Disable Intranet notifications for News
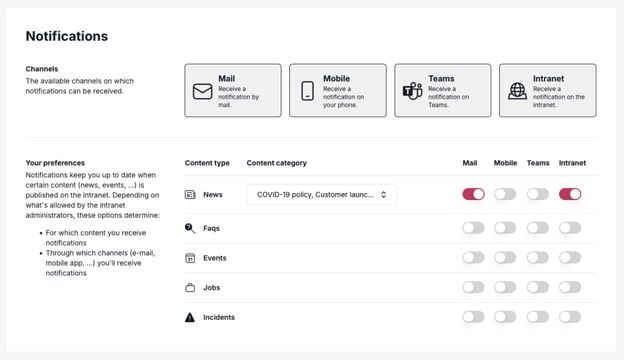 coord(570,194)
